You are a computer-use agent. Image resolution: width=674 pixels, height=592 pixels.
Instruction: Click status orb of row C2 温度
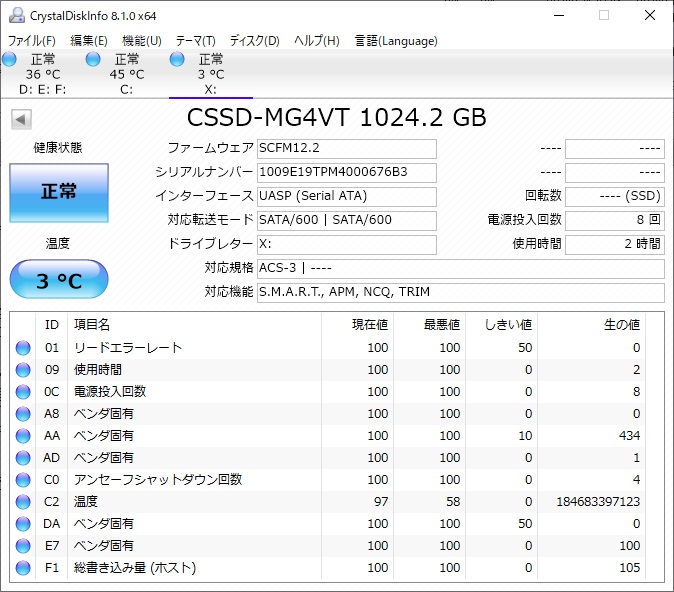tap(23, 502)
